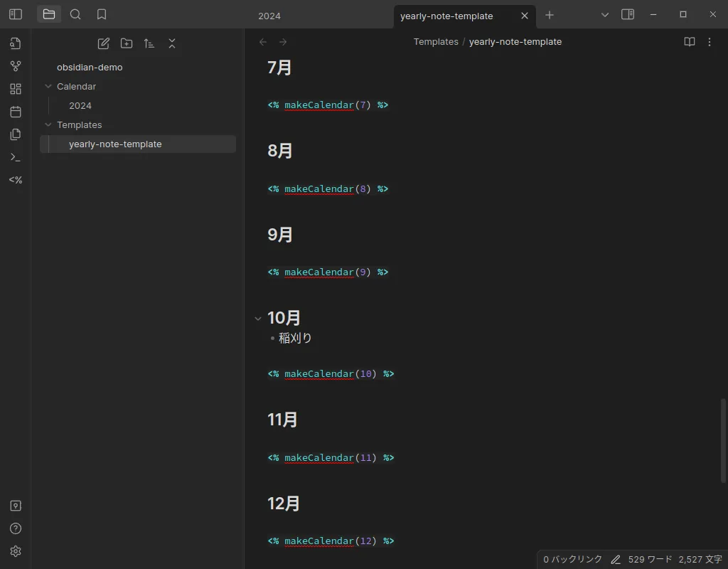Create a new folder in explorer

pos(127,43)
